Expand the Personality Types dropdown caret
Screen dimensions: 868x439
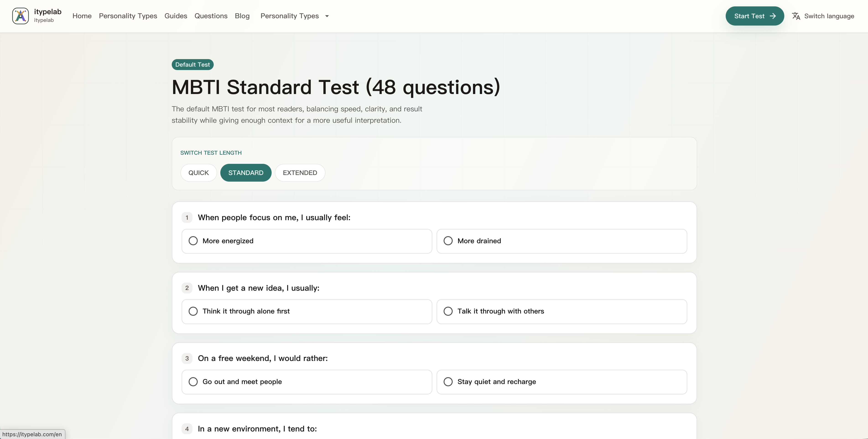(327, 16)
